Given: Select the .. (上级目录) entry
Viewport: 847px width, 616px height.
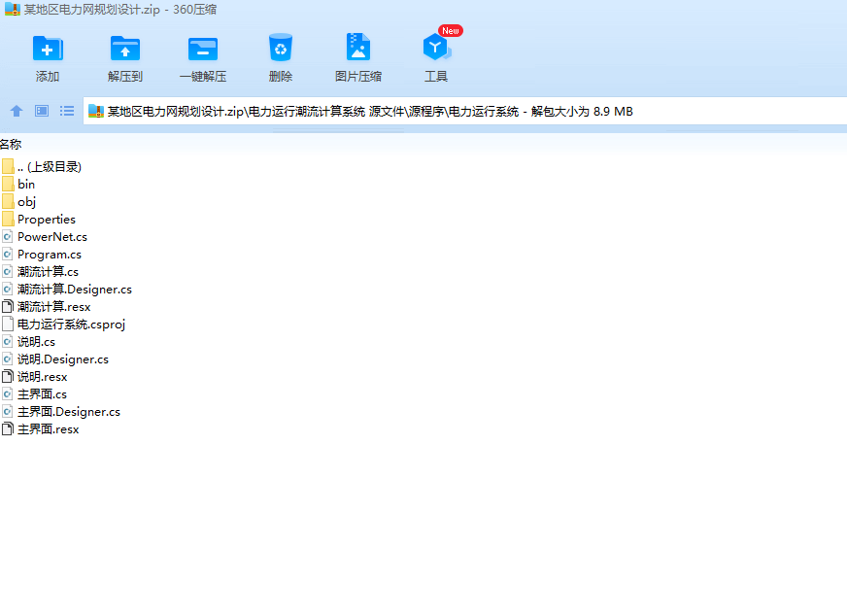Looking at the screenshot, I should pos(50,166).
